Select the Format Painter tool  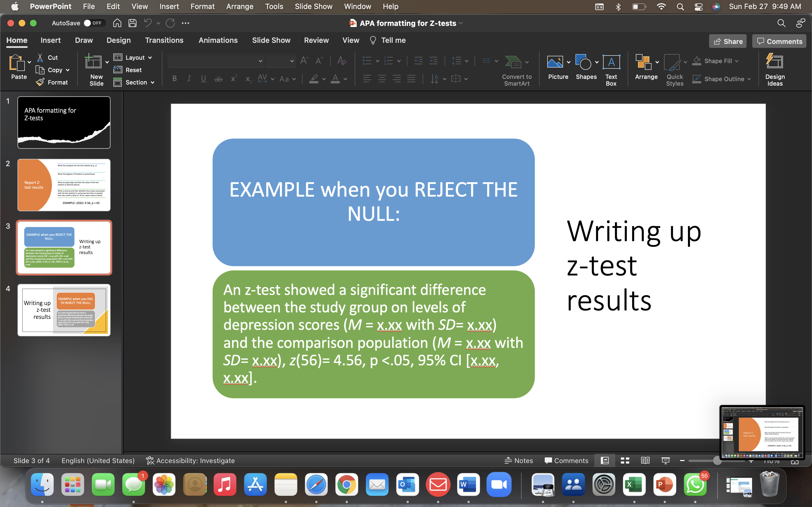coord(52,82)
